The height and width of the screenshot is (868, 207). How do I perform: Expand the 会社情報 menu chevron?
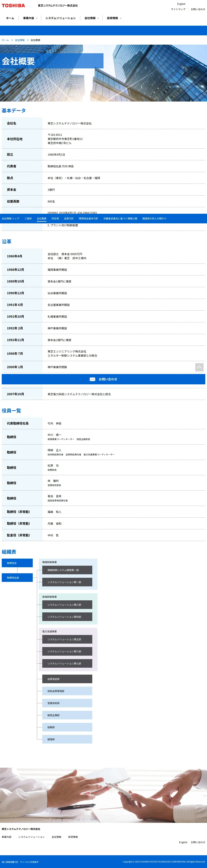click(98, 18)
